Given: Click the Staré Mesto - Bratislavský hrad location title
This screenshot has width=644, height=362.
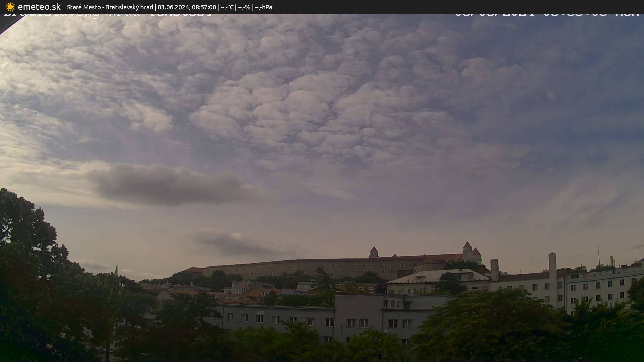Looking at the screenshot, I should pos(110,7).
